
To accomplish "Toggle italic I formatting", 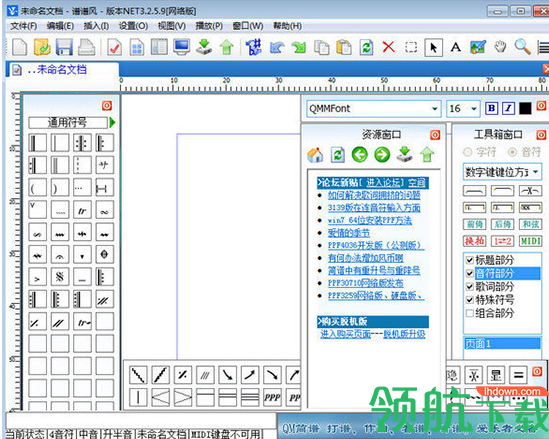I will [508, 109].
